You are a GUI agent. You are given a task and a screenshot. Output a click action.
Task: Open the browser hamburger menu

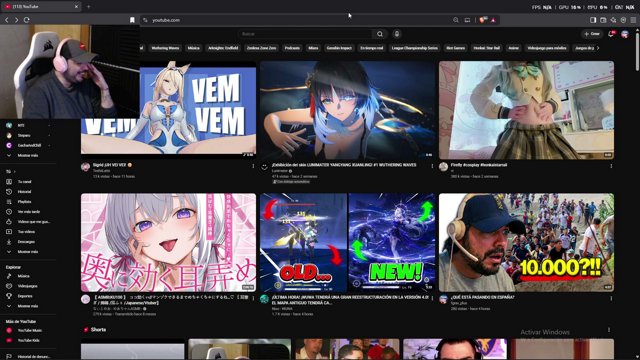pos(633,20)
